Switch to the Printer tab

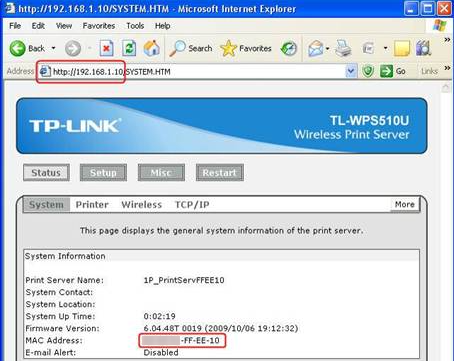tap(92, 205)
